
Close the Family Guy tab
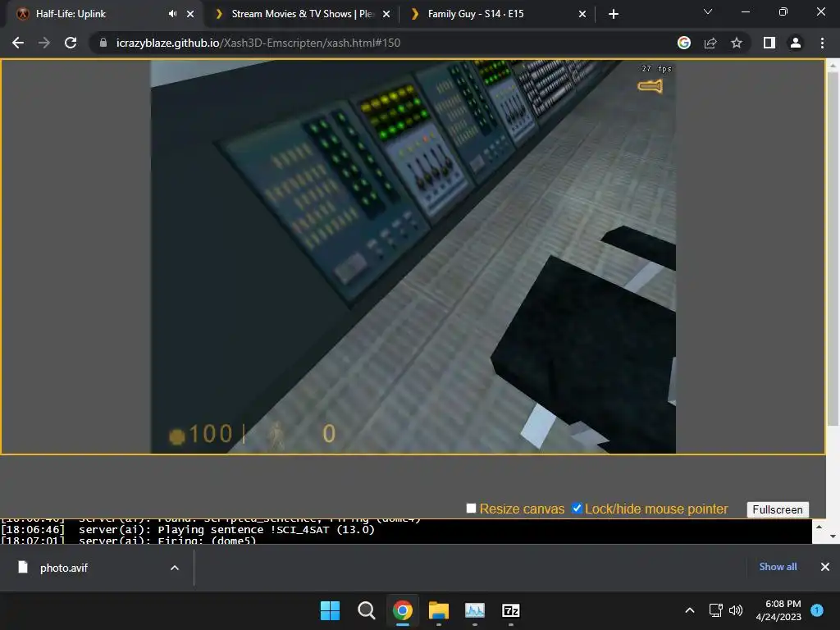click(582, 14)
